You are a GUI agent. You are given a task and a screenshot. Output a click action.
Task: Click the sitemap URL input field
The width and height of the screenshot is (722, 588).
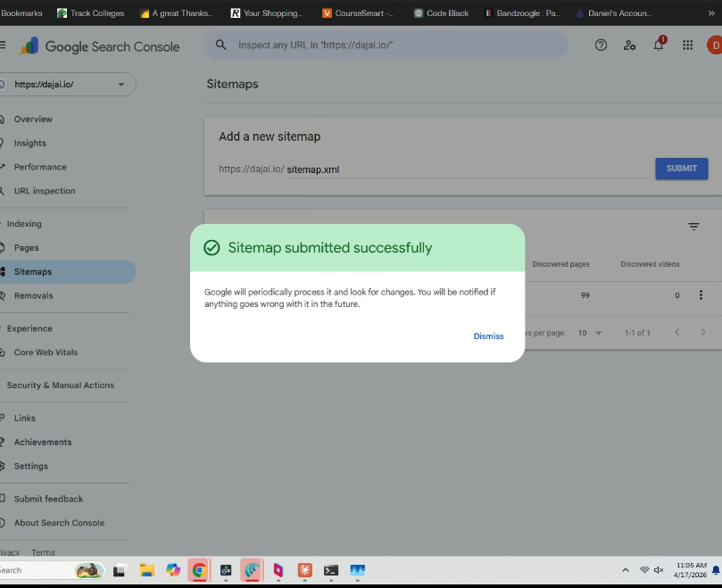pyautogui.click(x=464, y=170)
